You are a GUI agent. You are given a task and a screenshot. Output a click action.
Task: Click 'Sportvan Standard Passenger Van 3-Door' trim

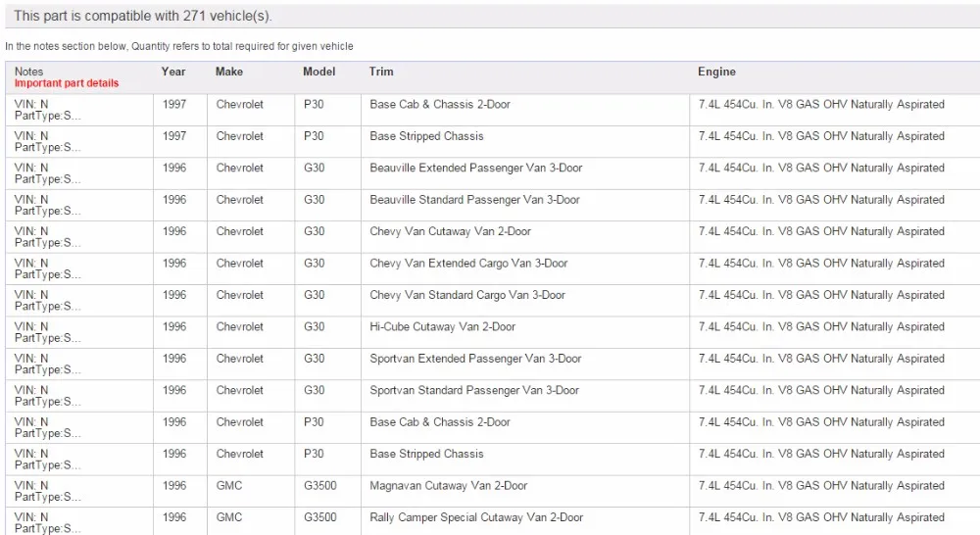point(473,391)
